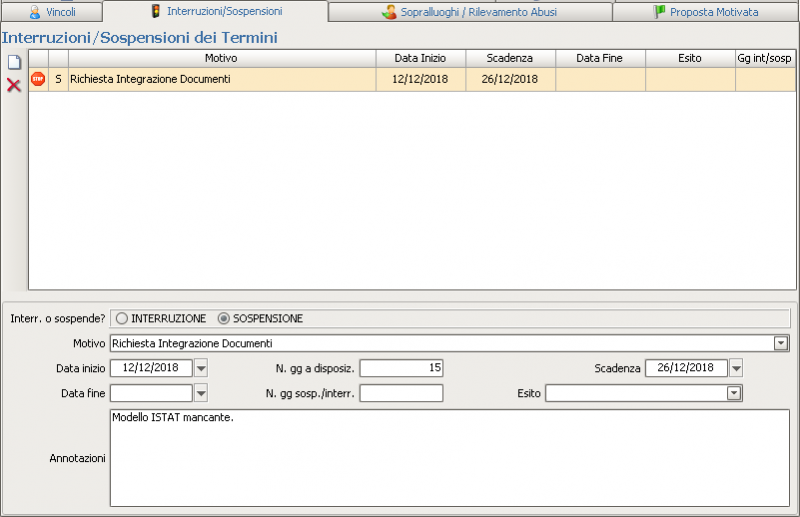800x517 pixels.
Task: Click the new record blank page icon
Action: click(14, 62)
